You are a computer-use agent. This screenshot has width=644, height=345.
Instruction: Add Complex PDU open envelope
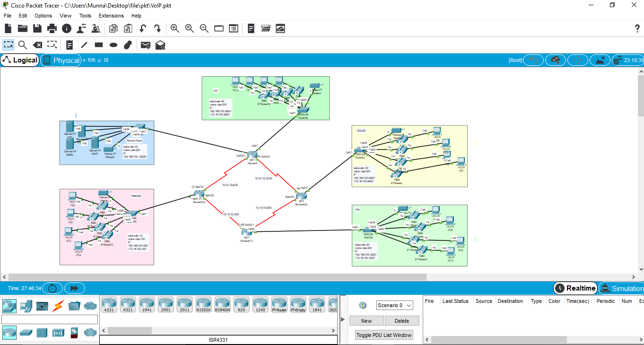point(160,45)
